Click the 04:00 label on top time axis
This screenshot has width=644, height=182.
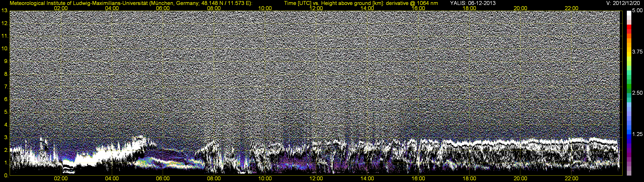coord(112,8)
